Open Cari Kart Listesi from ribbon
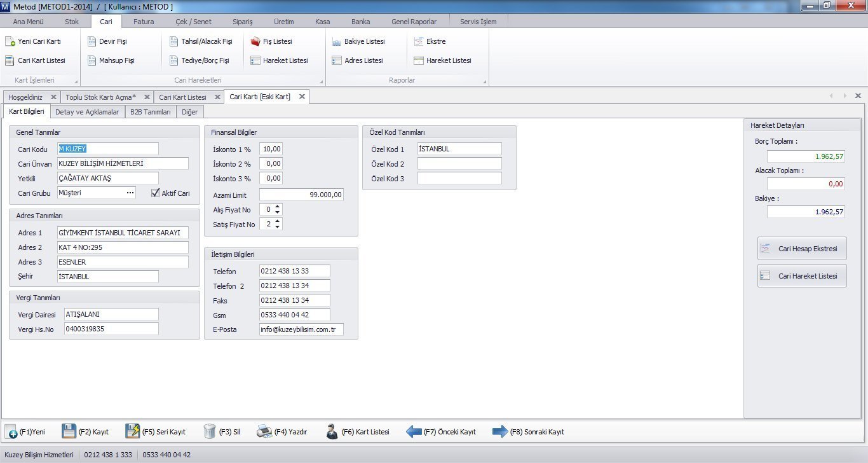This screenshot has width=868, height=463. (10, 61)
